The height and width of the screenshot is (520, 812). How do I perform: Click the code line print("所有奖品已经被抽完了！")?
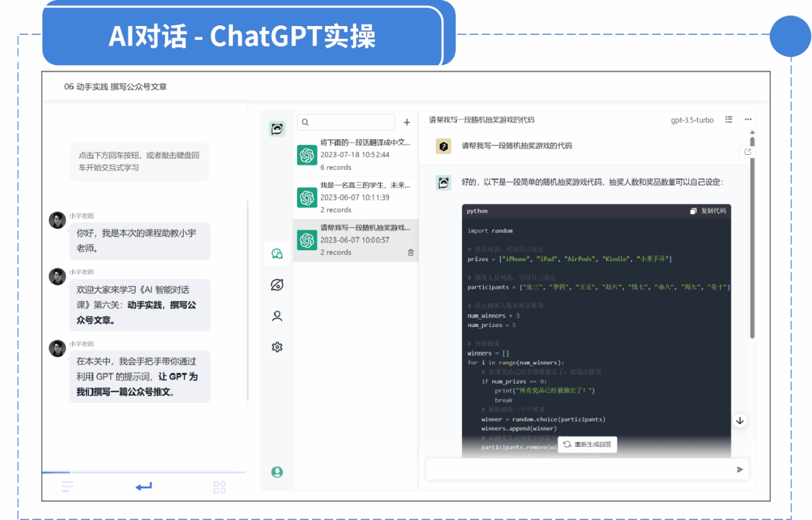click(x=545, y=390)
